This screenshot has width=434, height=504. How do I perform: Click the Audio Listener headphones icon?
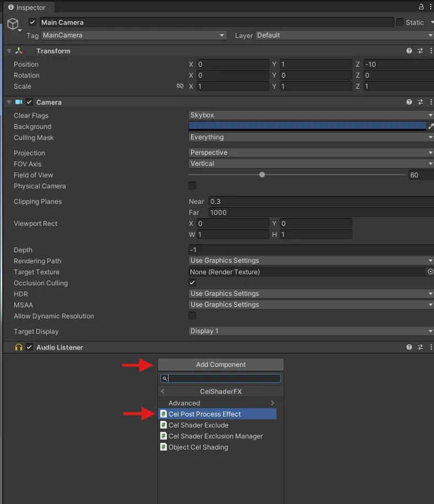coord(19,347)
